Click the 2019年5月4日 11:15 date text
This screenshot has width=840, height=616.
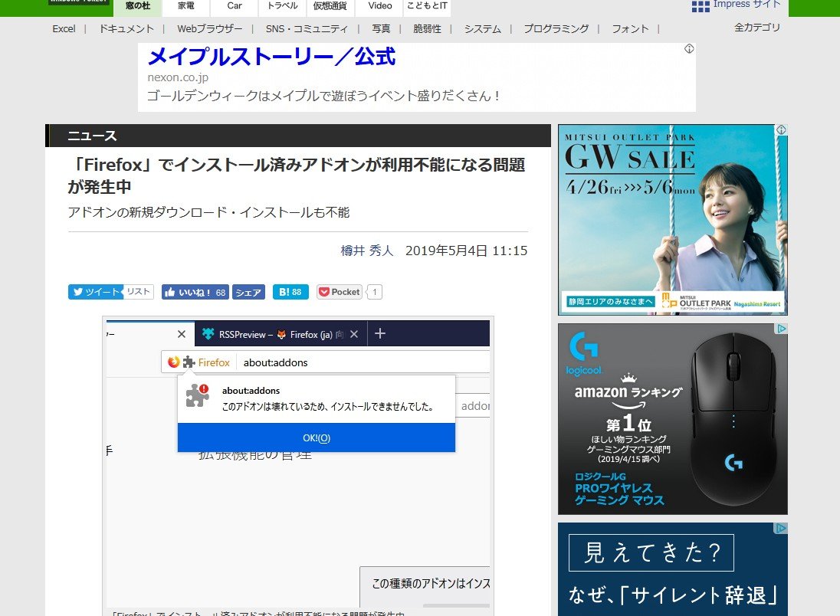click(466, 251)
